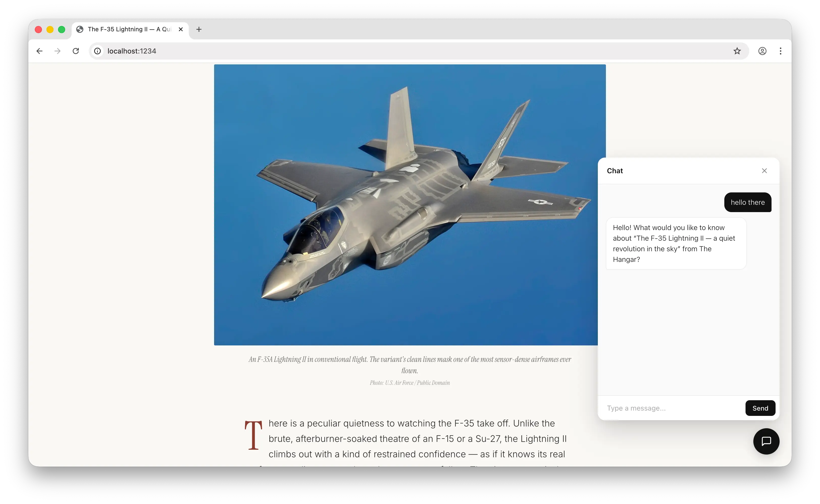Click the photo credit 'Photo: U.S. Air Force / Public Domain'

[410, 383]
